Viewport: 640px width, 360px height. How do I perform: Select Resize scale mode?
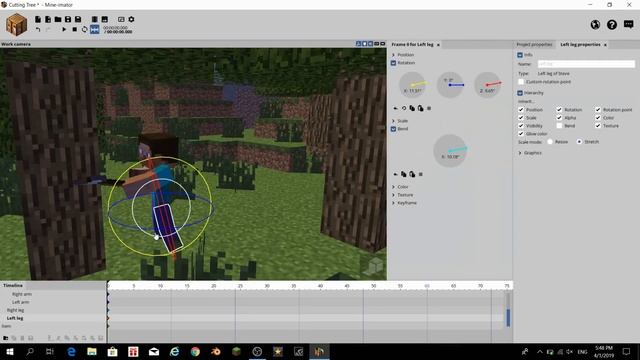tap(550, 142)
